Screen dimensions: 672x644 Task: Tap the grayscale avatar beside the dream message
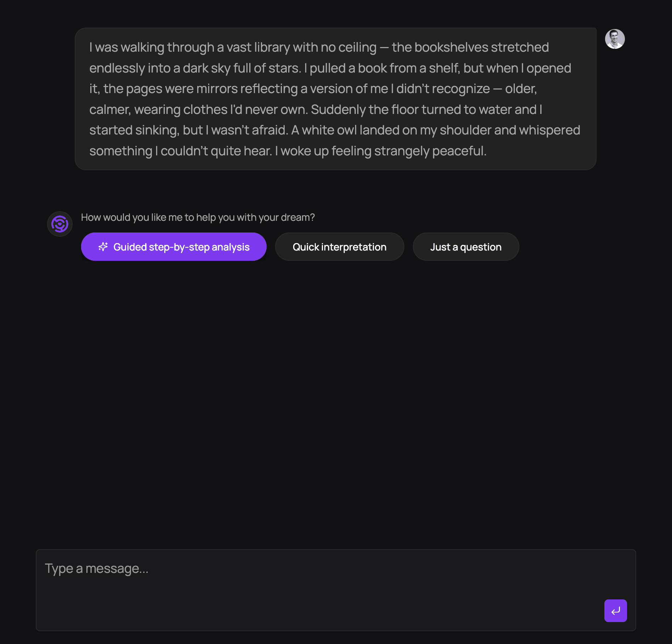[x=615, y=38]
